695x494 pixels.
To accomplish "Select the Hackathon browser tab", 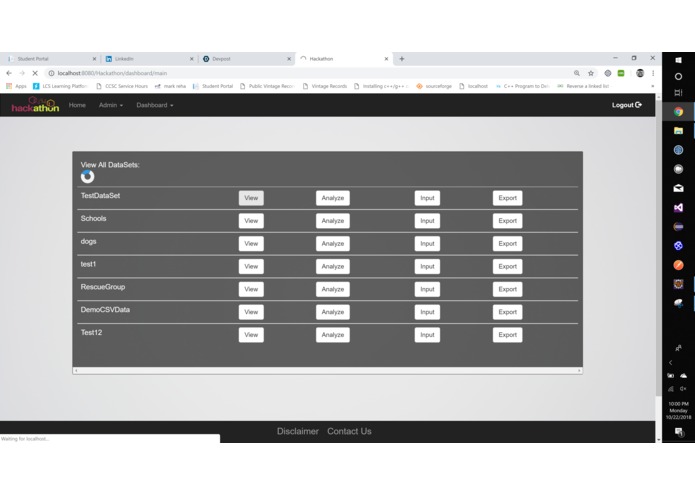I will pyautogui.click(x=343, y=58).
